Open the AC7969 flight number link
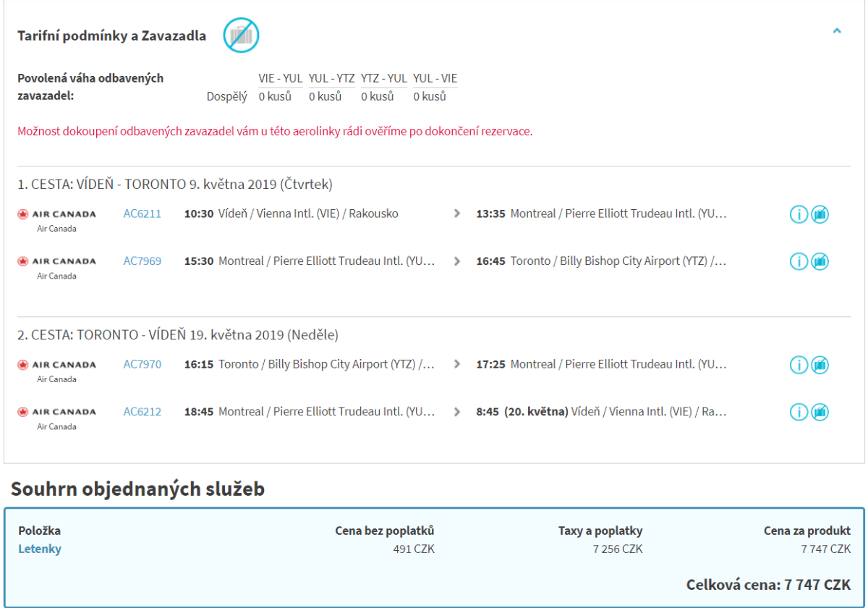 [142, 261]
